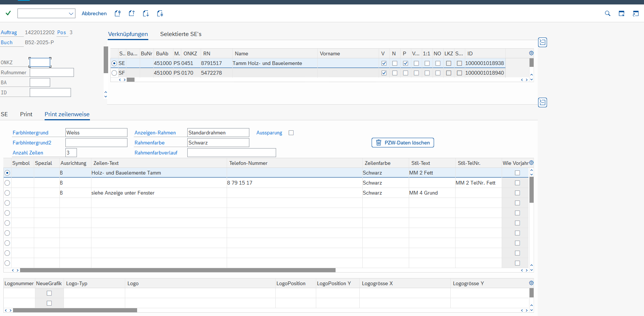The height and width of the screenshot is (316, 644).
Task: Open settings gear of the Logonummer table
Action: click(531, 283)
